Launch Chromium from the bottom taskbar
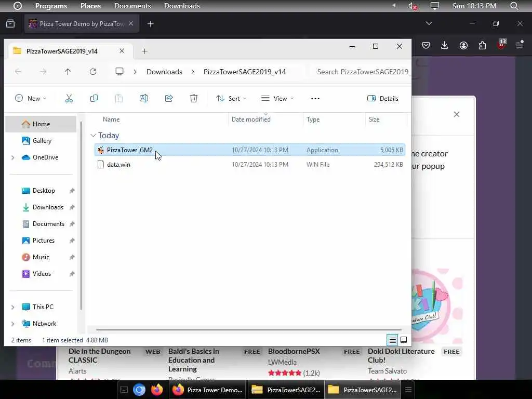This screenshot has height=399, width=532. [x=139, y=390]
